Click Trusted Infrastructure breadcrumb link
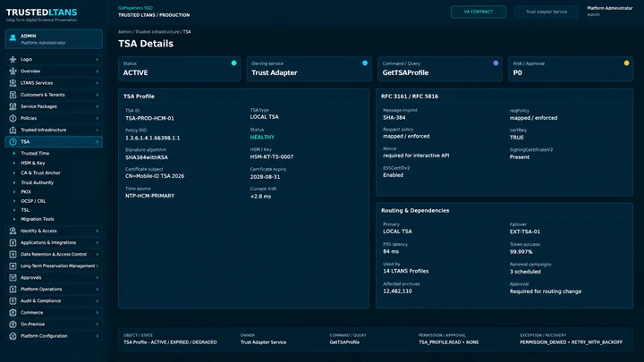 coord(157,31)
